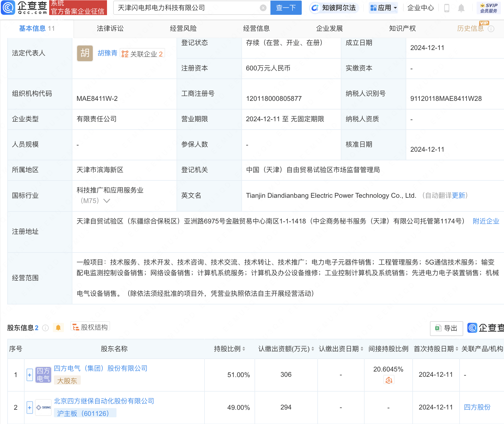Screen dimensions: 504x424
Task: Switch to the 经营风险 tab
Action: pyautogui.click(x=183, y=28)
